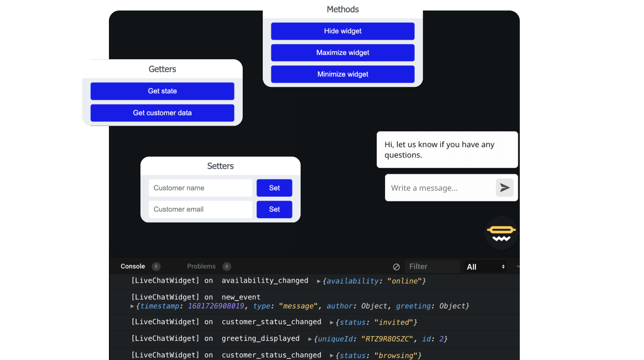Click the Minimize widget button
The height and width of the screenshot is (360, 644).
(x=343, y=74)
